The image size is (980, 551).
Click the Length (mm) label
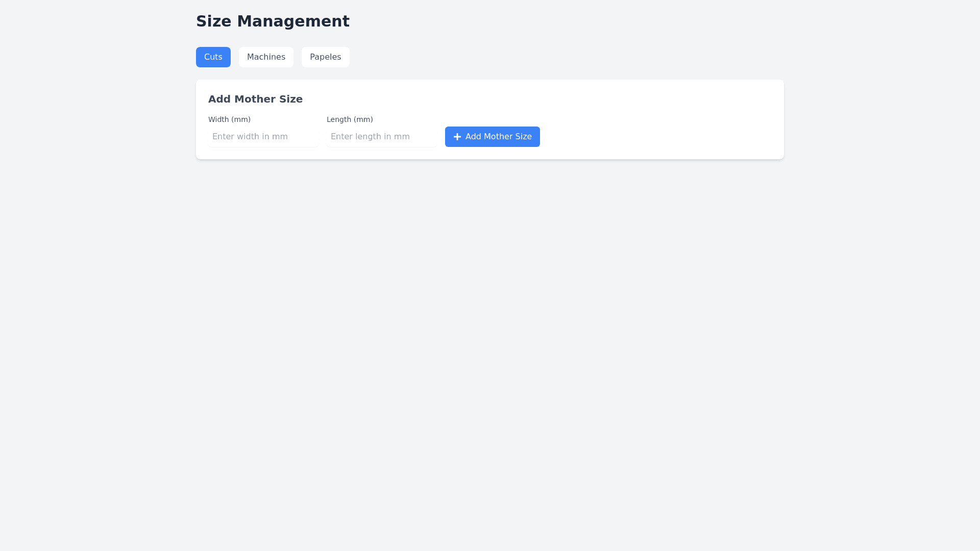click(x=350, y=119)
